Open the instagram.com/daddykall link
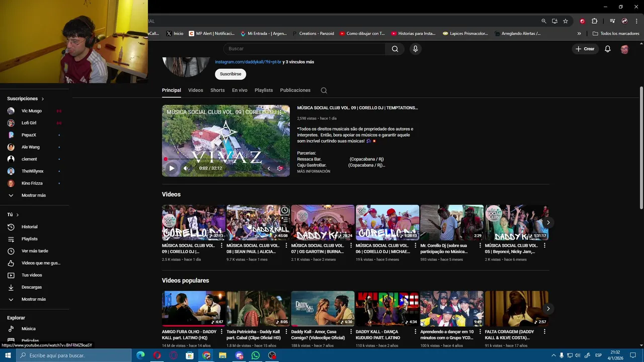Viewport: 644px width, 362px height. coord(248,62)
